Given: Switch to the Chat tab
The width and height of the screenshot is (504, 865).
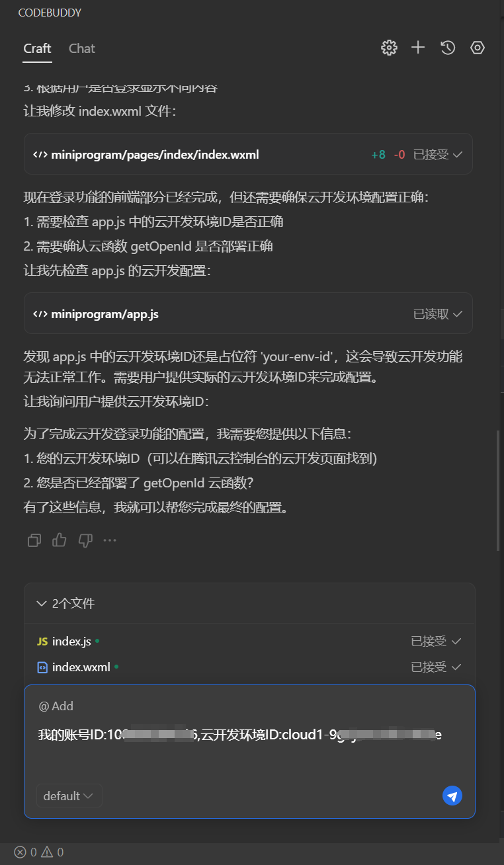Looking at the screenshot, I should coord(82,48).
